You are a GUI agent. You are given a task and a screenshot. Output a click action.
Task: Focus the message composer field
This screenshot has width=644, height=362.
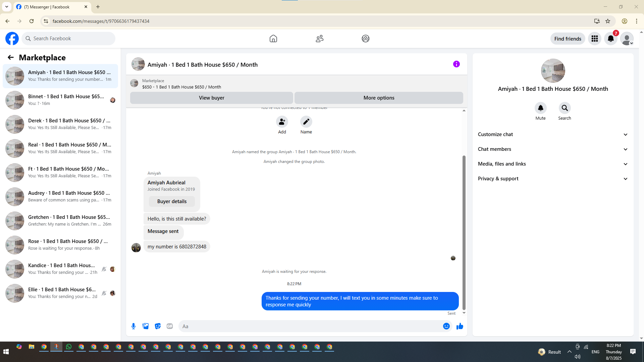pos(315,326)
